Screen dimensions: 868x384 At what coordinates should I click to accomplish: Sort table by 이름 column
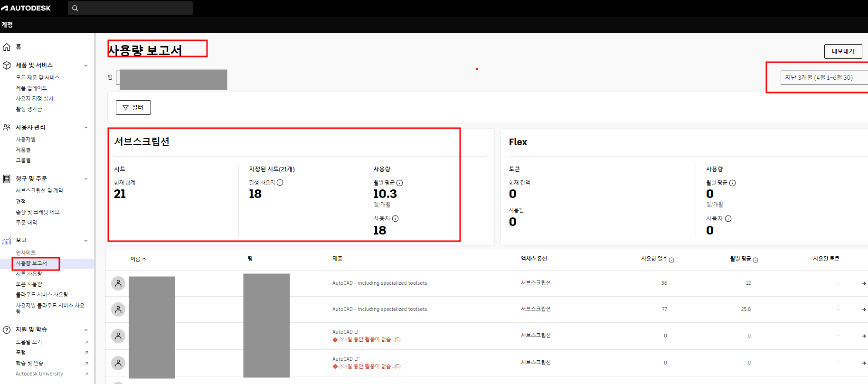138,259
